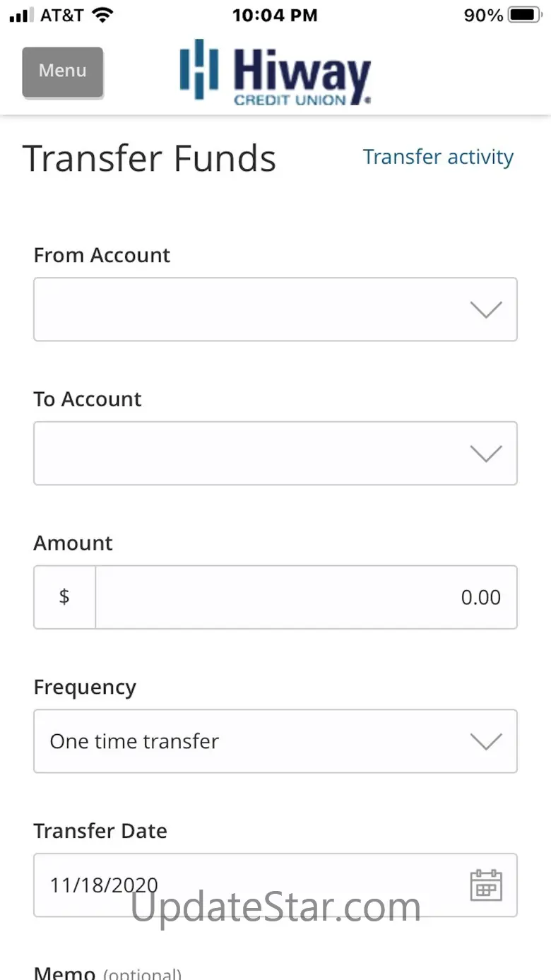551x980 pixels.
Task: Tap the AT&T carrier name
Action: coord(61,16)
